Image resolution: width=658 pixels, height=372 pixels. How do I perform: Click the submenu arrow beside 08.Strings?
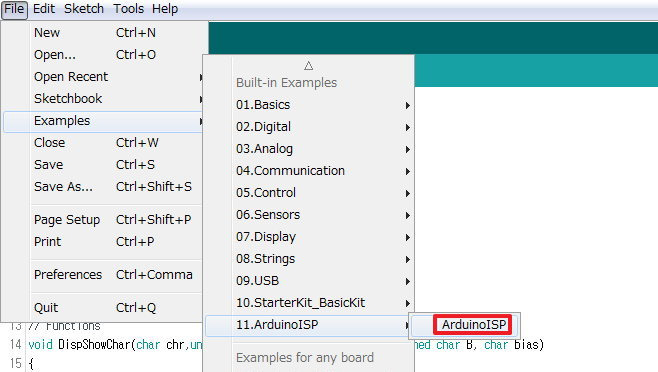407,259
